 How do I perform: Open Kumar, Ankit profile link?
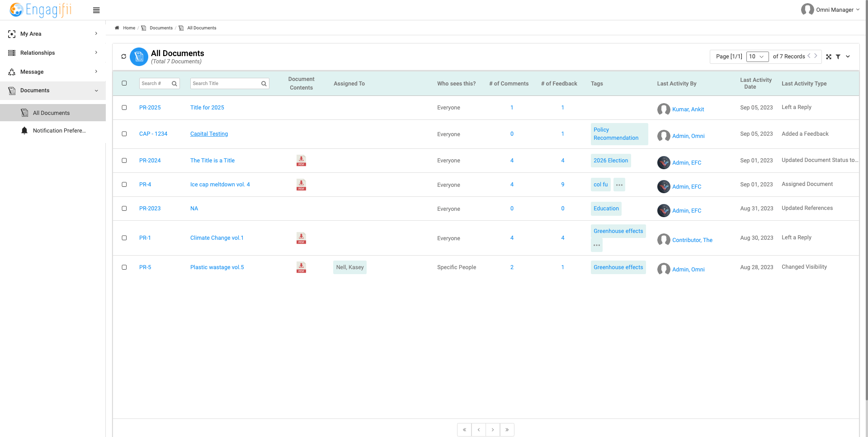(688, 109)
